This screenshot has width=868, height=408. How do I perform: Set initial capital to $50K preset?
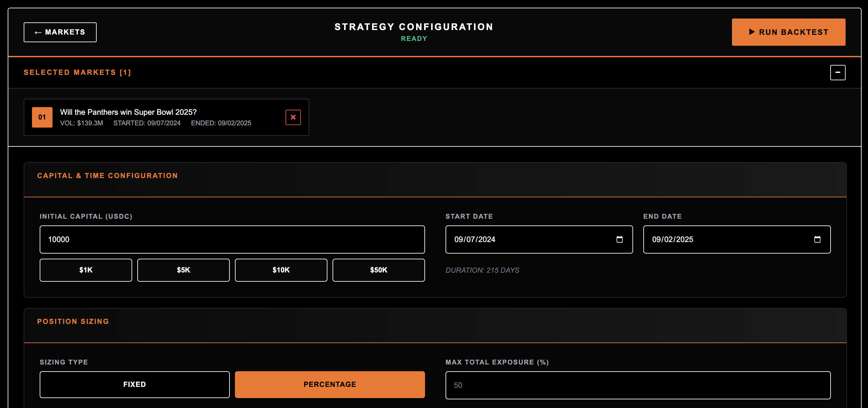[378, 270]
